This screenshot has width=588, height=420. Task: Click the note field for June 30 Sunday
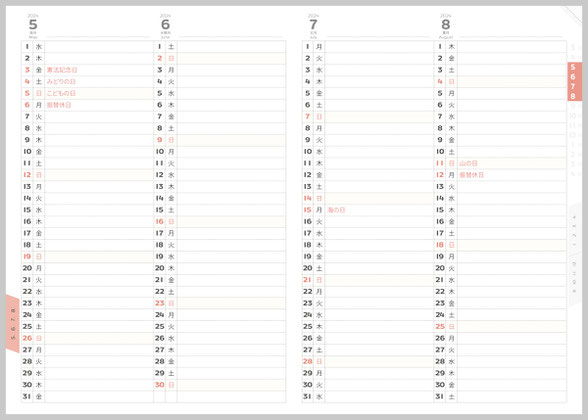(x=231, y=385)
